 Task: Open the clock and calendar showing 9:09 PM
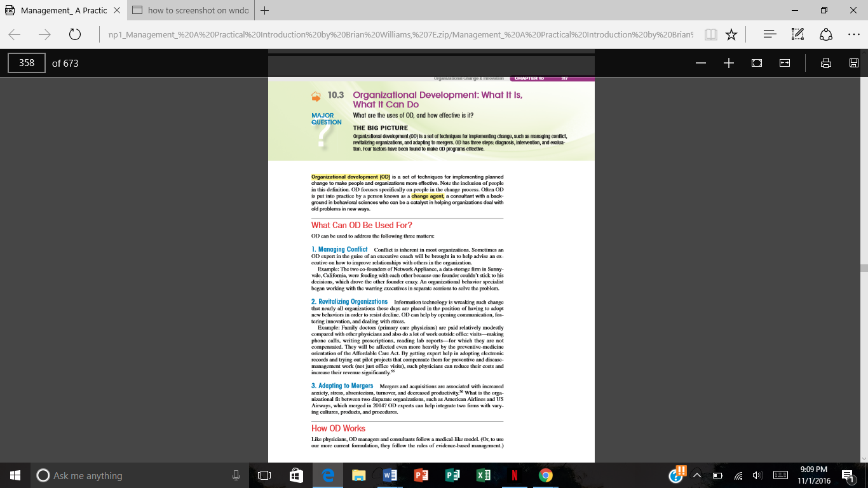[814, 475]
